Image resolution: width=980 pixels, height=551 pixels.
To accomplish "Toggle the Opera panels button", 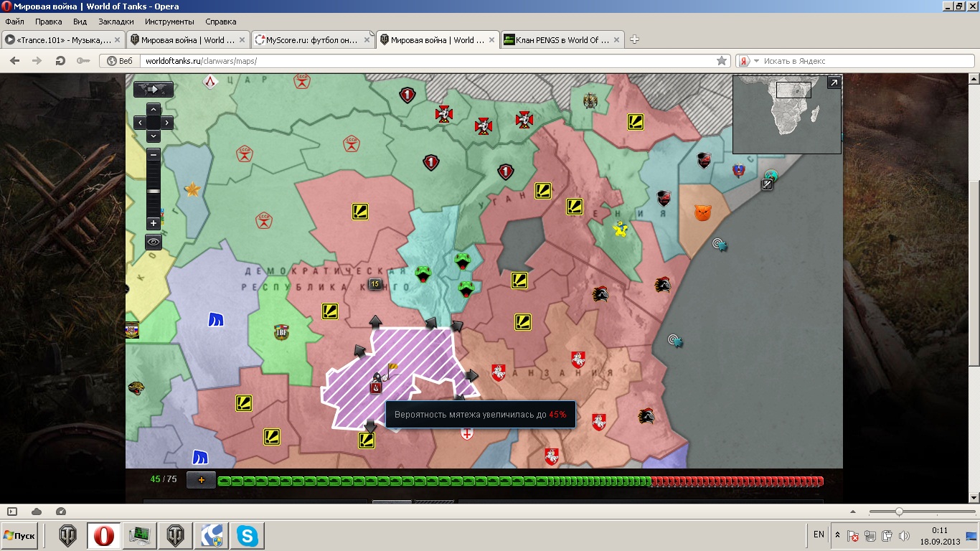I will pyautogui.click(x=12, y=512).
